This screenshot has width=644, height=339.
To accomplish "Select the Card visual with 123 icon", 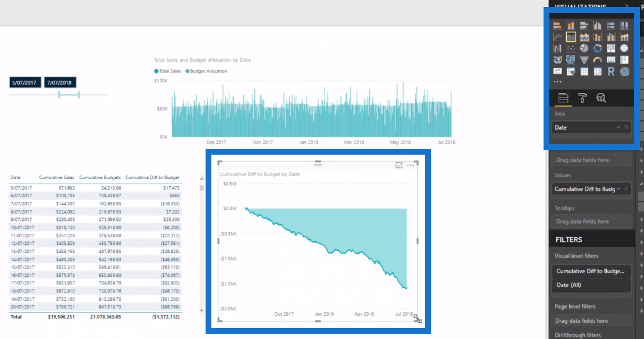I will point(611,60).
